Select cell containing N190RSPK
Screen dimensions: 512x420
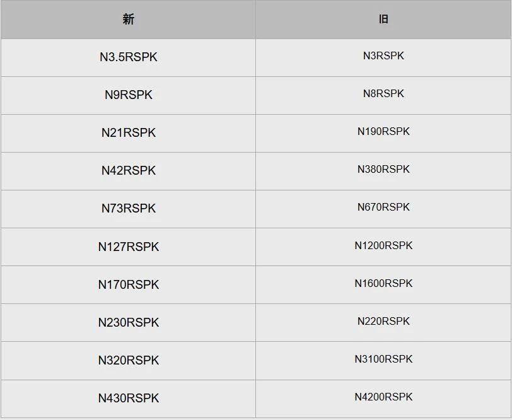(383, 132)
